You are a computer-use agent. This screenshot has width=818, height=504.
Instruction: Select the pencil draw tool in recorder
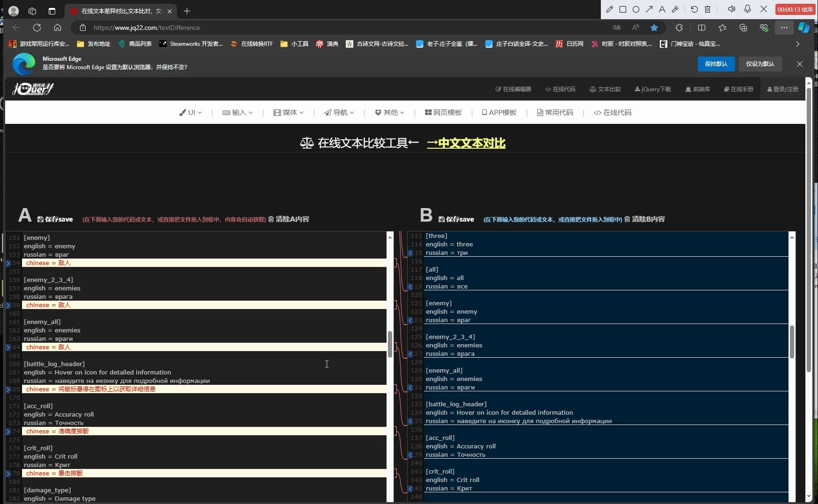point(610,9)
